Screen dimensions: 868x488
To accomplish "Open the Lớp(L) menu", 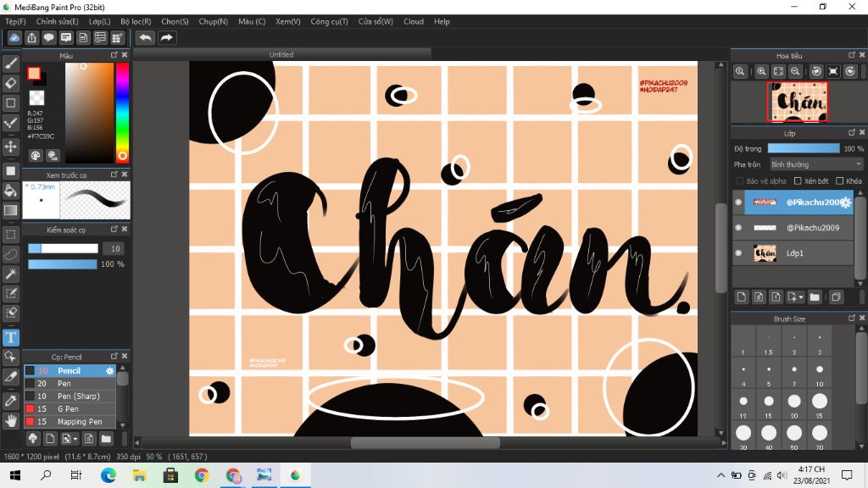I will point(100,21).
